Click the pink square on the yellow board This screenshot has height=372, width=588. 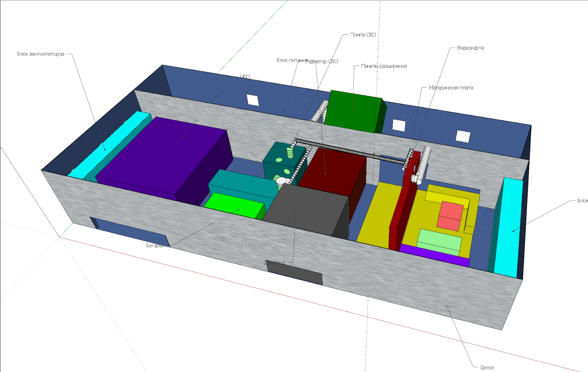tap(450, 216)
